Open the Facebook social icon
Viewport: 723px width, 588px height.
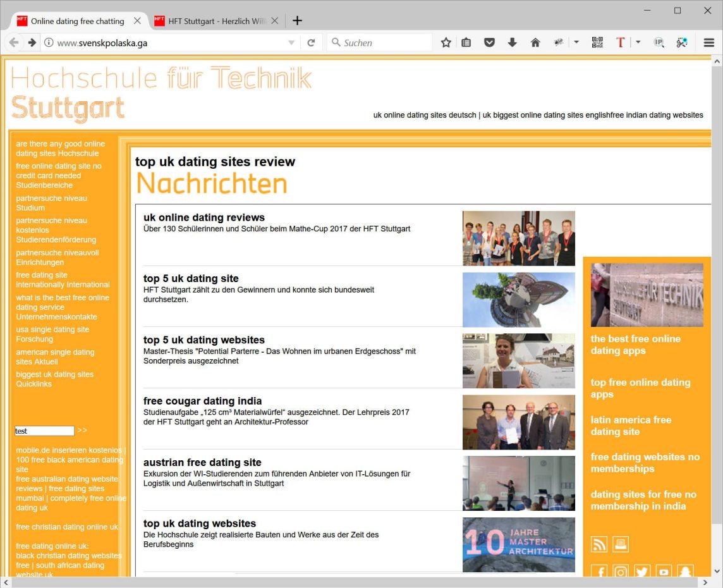pos(599,572)
